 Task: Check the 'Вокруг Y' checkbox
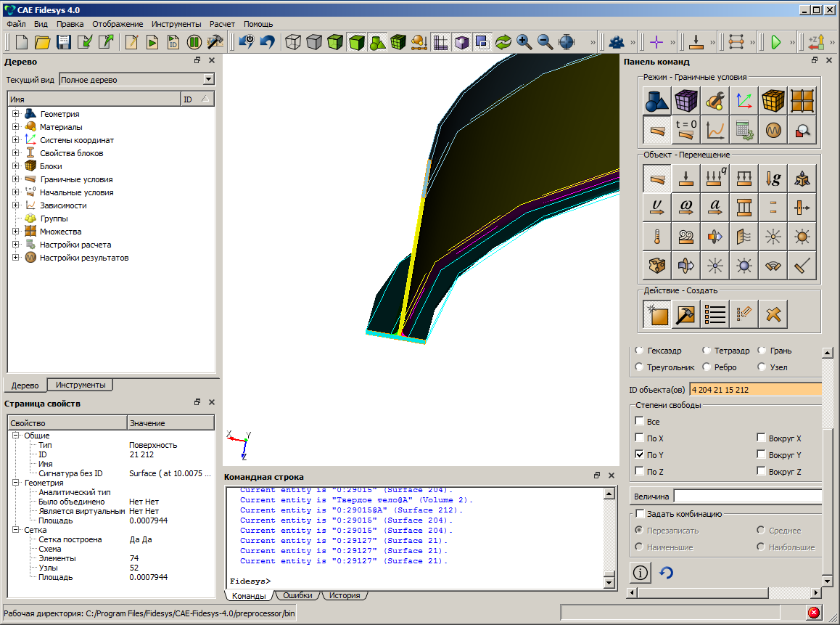click(x=761, y=454)
